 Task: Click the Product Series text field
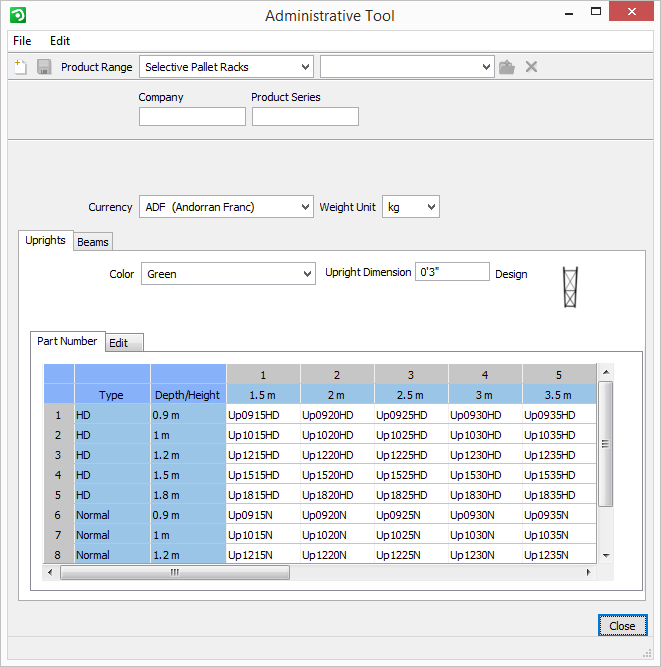305,117
